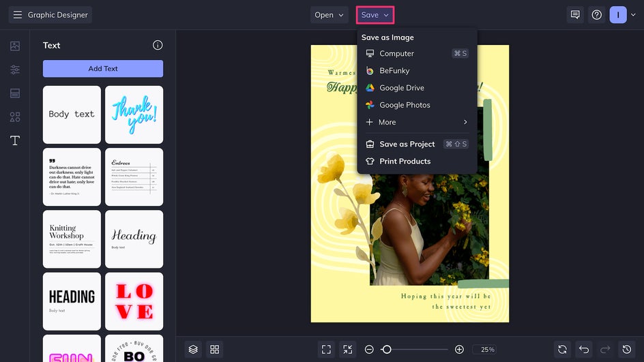The image size is (644, 362).
Task: Open the feedback chat icon
Action: click(x=575, y=15)
